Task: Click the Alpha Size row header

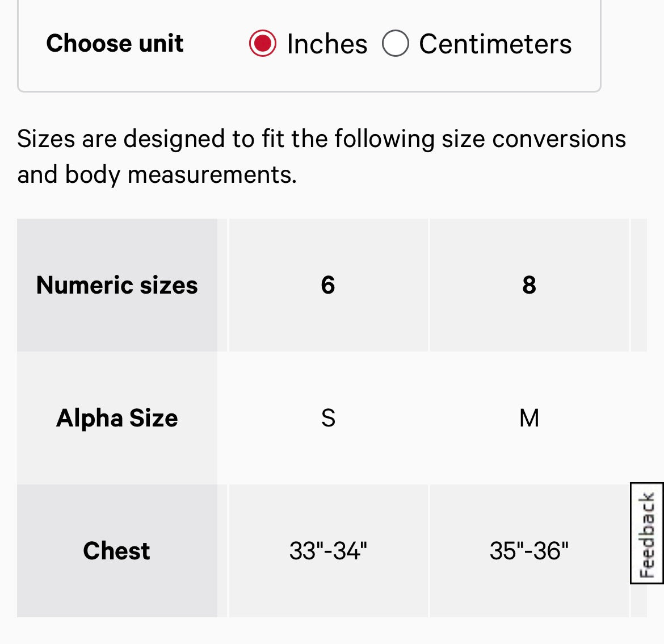Action: (117, 418)
